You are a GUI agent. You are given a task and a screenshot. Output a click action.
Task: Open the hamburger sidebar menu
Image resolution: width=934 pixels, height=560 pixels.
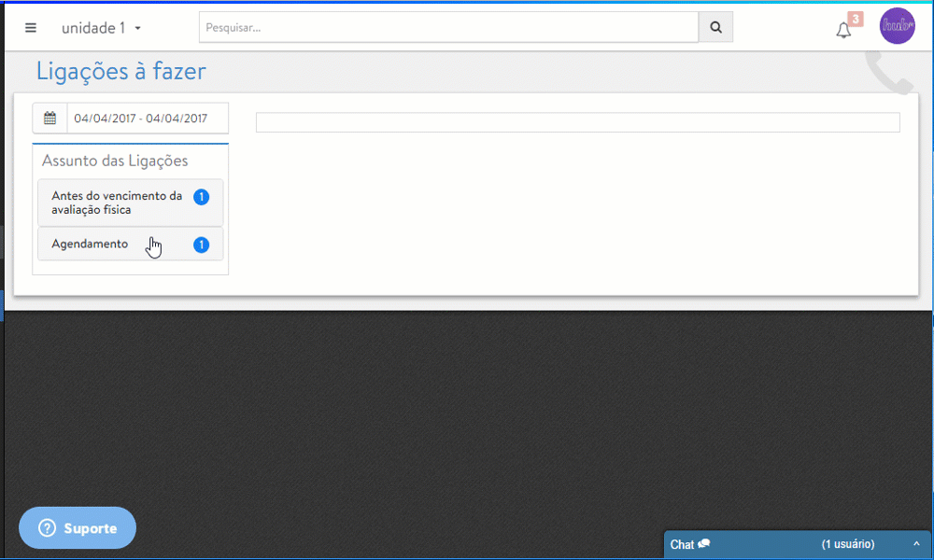[x=31, y=28]
